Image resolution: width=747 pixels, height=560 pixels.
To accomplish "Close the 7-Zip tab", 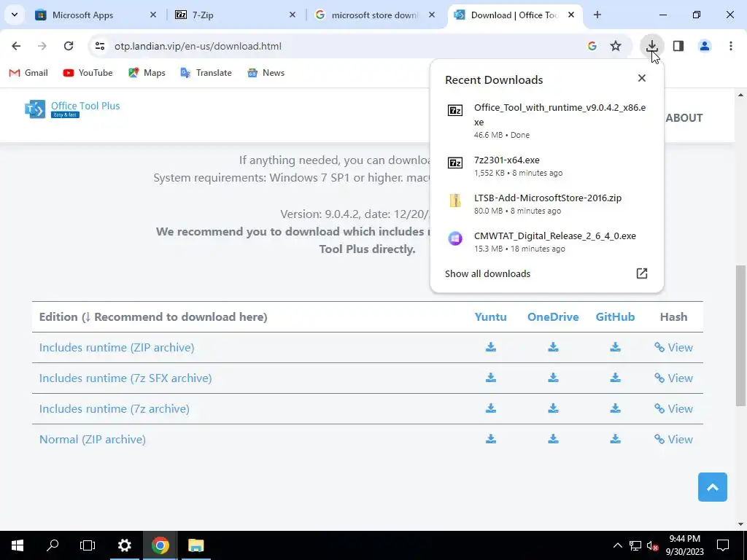I will pos(293,15).
